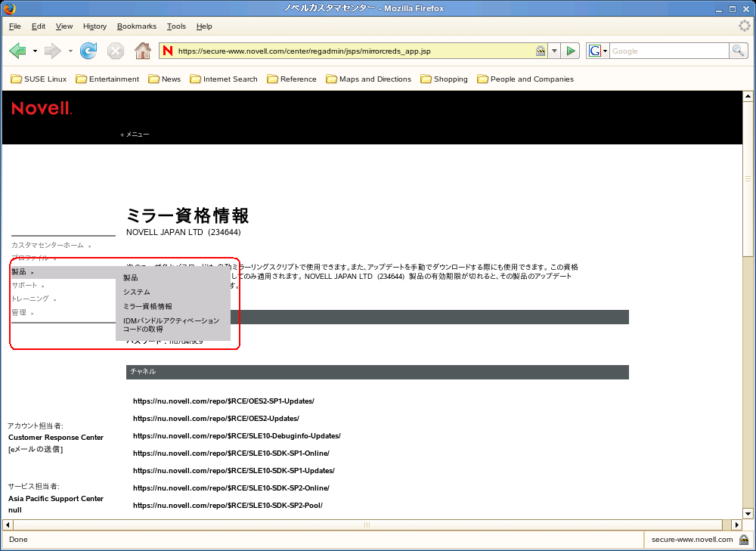Image resolution: width=756 pixels, height=551 pixels.
Task: Click the green Back arrow button
Action: coord(17,51)
